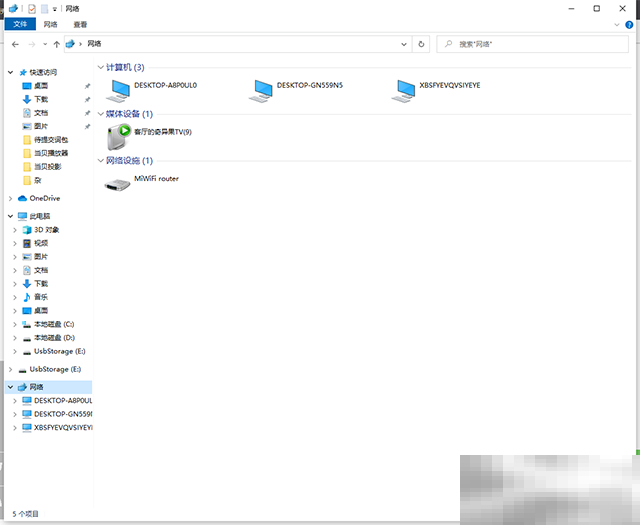The height and width of the screenshot is (525, 640).
Task: Collapse the 媒体设备 (1) group
Action: [100, 114]
